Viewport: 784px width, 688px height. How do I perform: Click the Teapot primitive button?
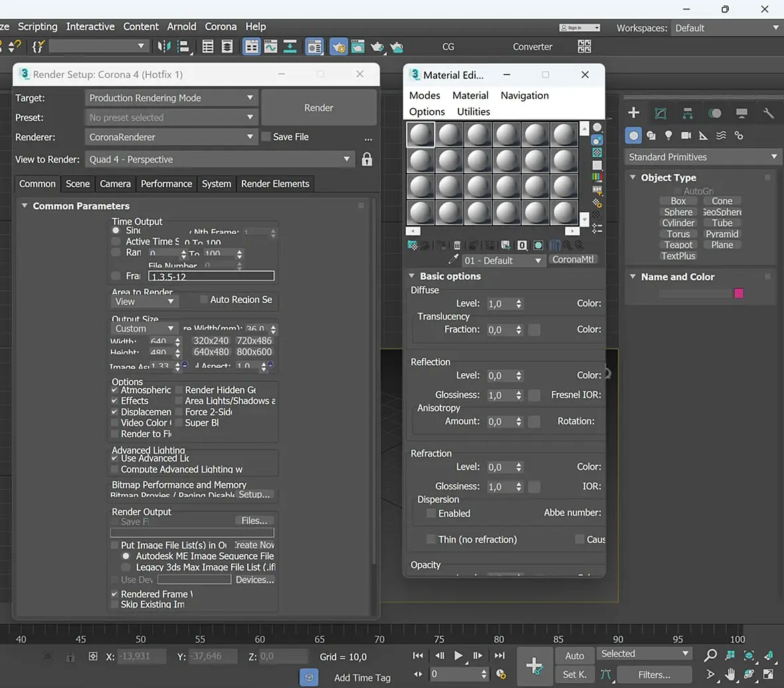tap(678, 245)
